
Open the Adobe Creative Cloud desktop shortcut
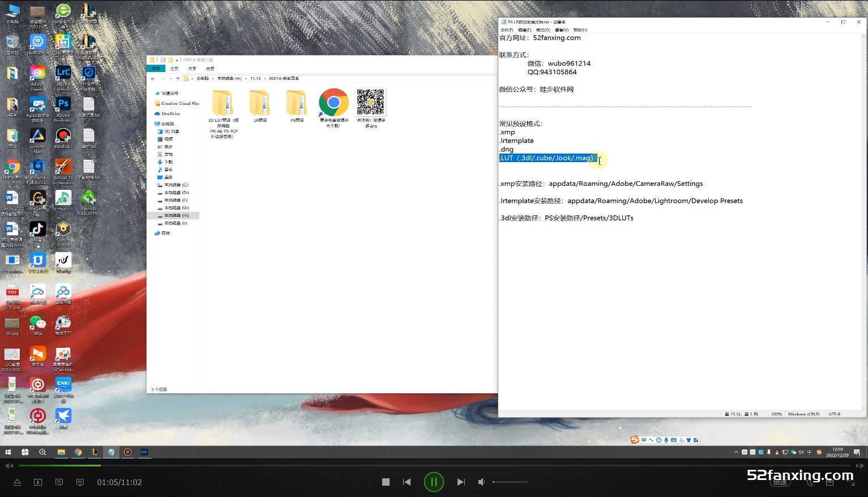(x=37, y=78)
